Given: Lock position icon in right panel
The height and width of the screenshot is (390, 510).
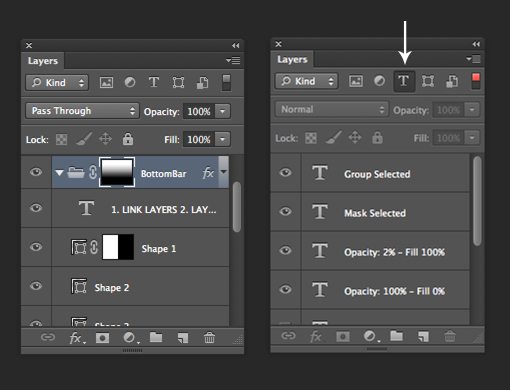Looking at the screenshot, I should point(355,138).
